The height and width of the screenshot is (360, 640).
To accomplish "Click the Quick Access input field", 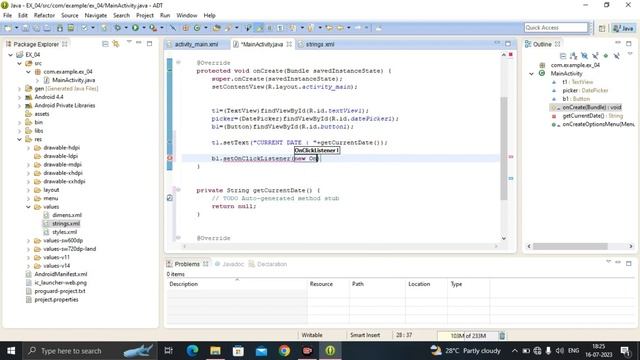I will pos(556,27).
